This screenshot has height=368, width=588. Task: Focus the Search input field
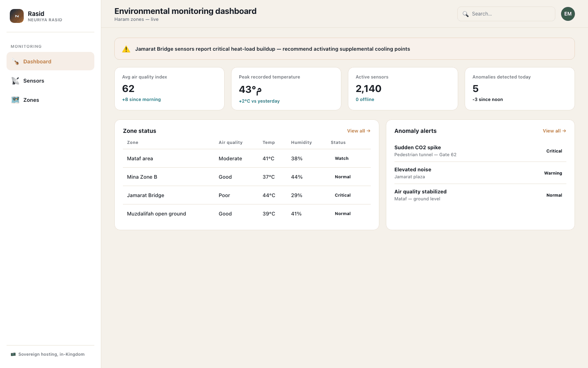coord(506,14)
